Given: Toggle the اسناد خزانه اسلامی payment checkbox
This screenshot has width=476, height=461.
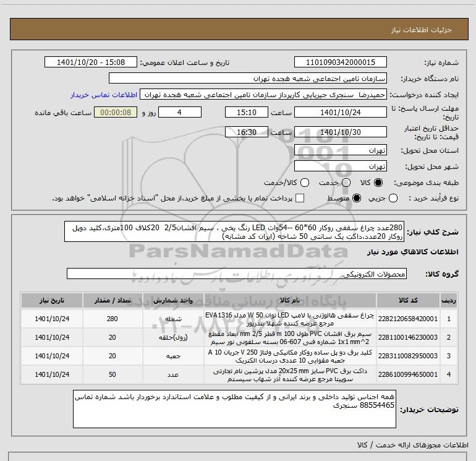Looking at the screenshot, I should pos(300,198).
